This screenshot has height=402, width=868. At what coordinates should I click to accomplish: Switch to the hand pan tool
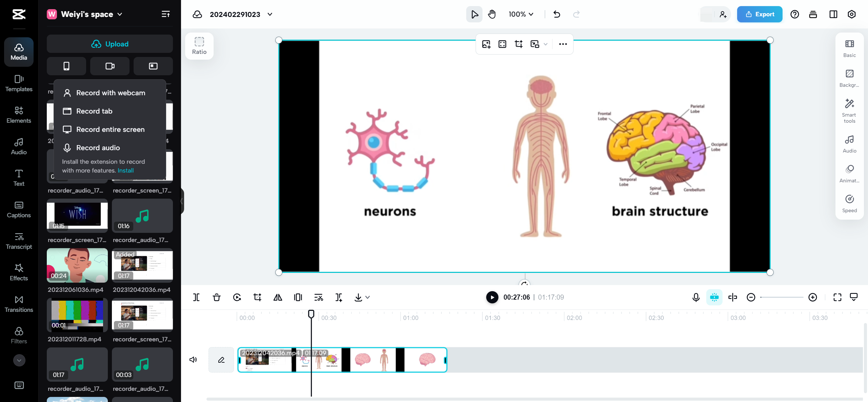coord(491,14)
